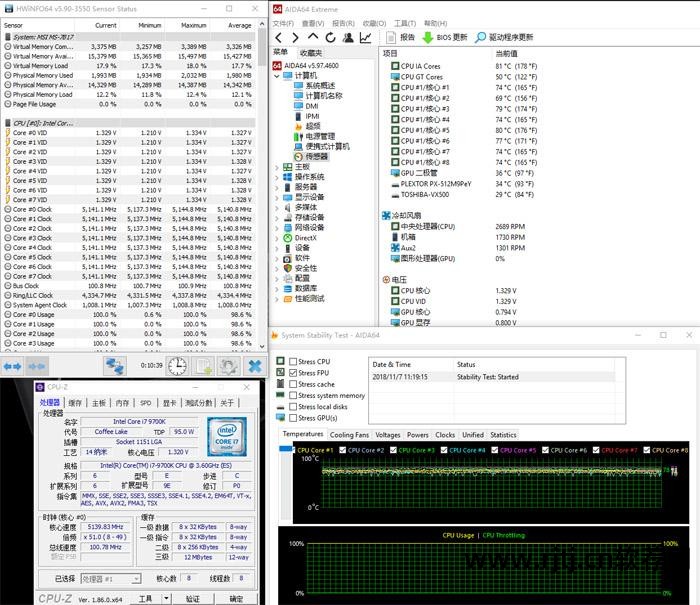Click temperature graph blue slider handle
The width and height of the screenshot is (700, 605).
pos(285,448)
